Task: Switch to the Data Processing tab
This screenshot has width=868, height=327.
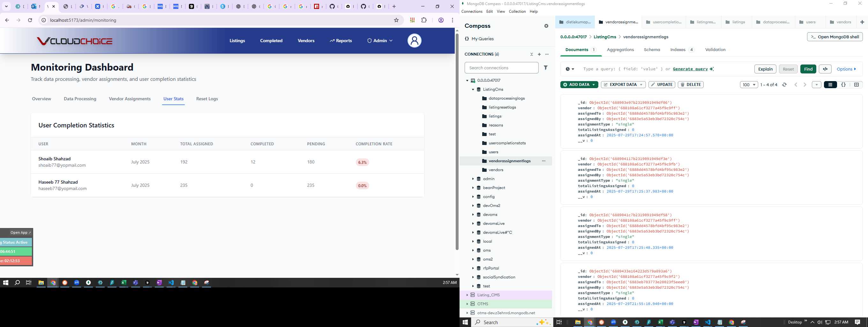Action: tap(80, 99)
